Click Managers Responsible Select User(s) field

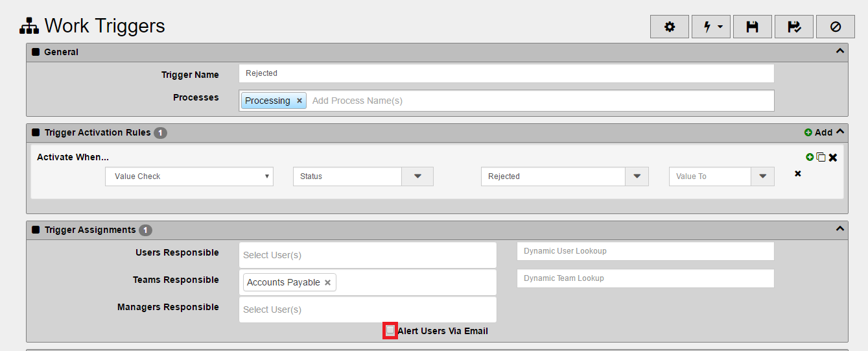pyautogui.click(x=368, y=309)
